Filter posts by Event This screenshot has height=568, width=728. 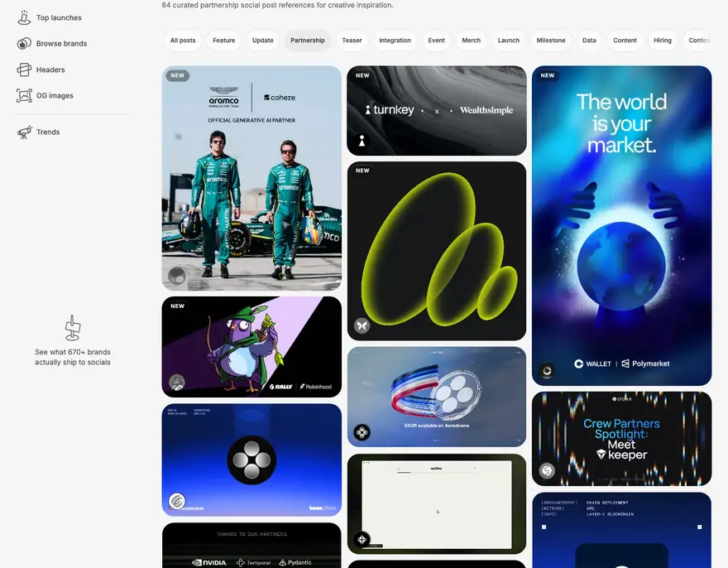point(437,41)
